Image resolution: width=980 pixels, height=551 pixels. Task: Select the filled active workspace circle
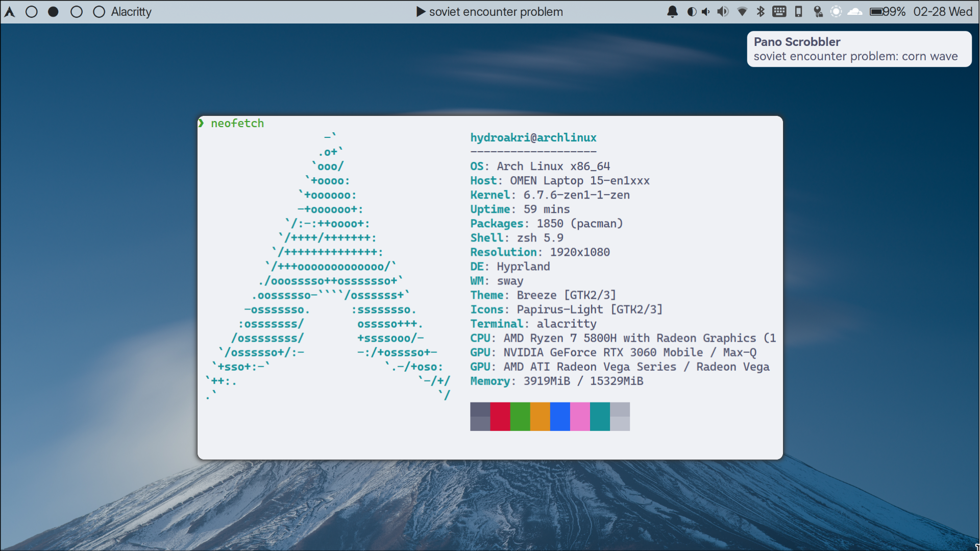coord(53,12)
